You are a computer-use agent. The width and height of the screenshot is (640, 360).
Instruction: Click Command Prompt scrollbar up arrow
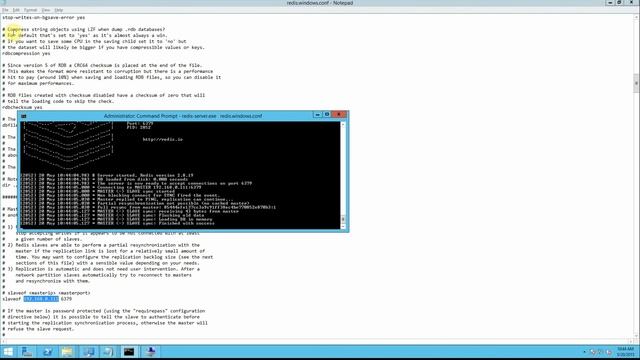click(343, 124)
